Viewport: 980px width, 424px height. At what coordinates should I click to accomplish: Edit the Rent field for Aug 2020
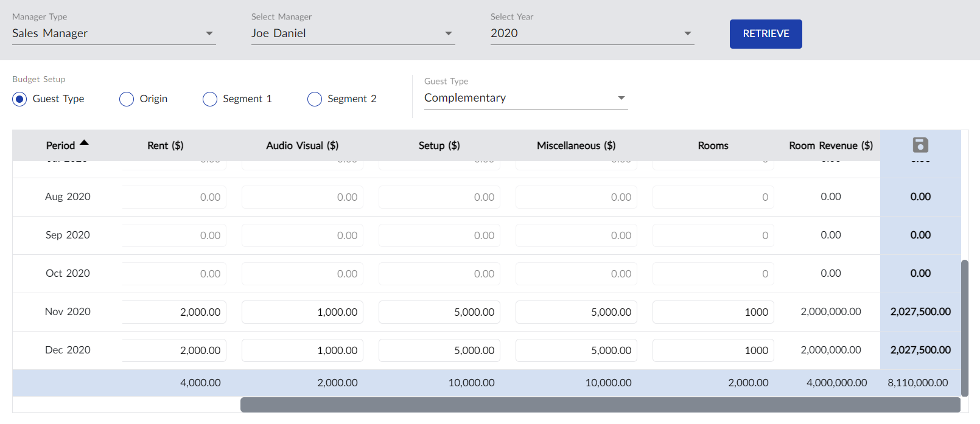click(174, 197)
